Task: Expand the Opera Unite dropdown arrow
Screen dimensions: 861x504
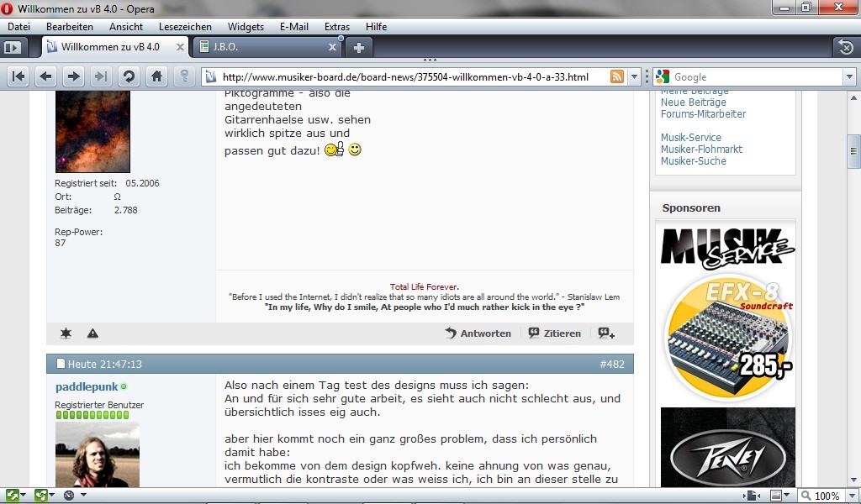Action: pyautogui.click(x=51, y=496)
